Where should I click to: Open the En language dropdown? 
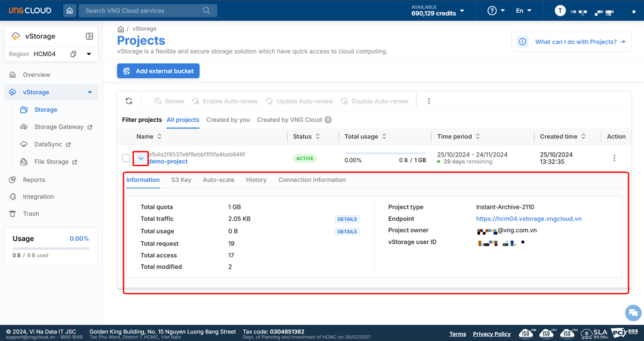pos(523,11)
